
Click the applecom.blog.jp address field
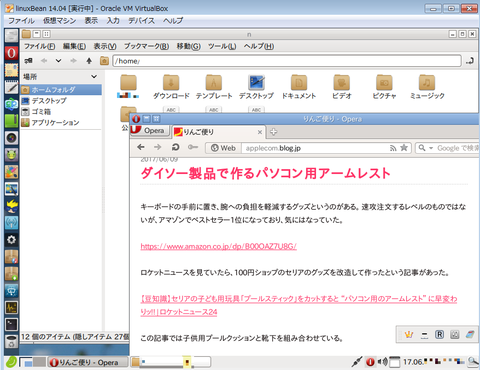click(316, 148)
